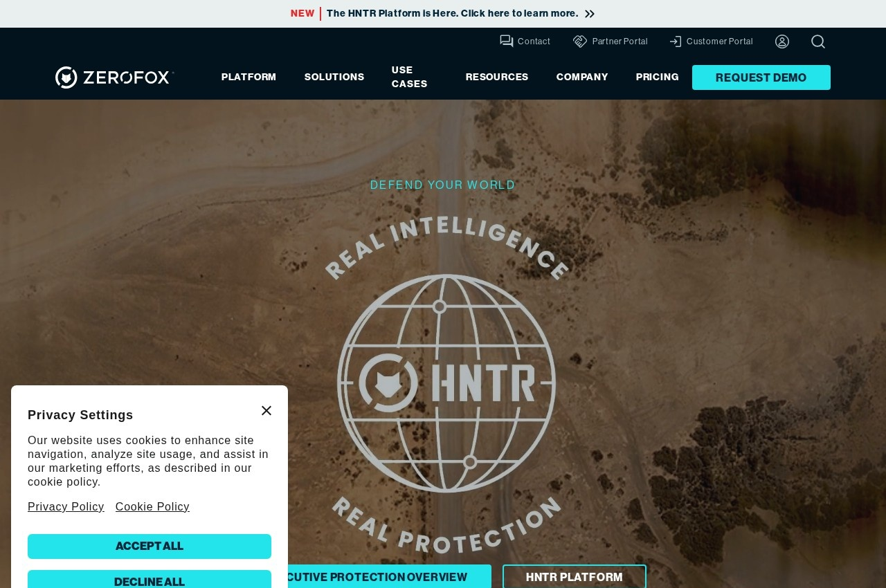Screen dimensions: 886x588
Task: Click the Request Demo button
Action: pyautogui.click(x=761, y=77)
